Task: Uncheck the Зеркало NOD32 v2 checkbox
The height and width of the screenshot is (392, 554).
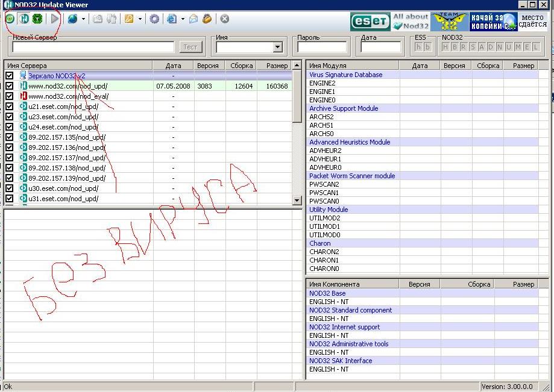Action: [x=10, y=75]
